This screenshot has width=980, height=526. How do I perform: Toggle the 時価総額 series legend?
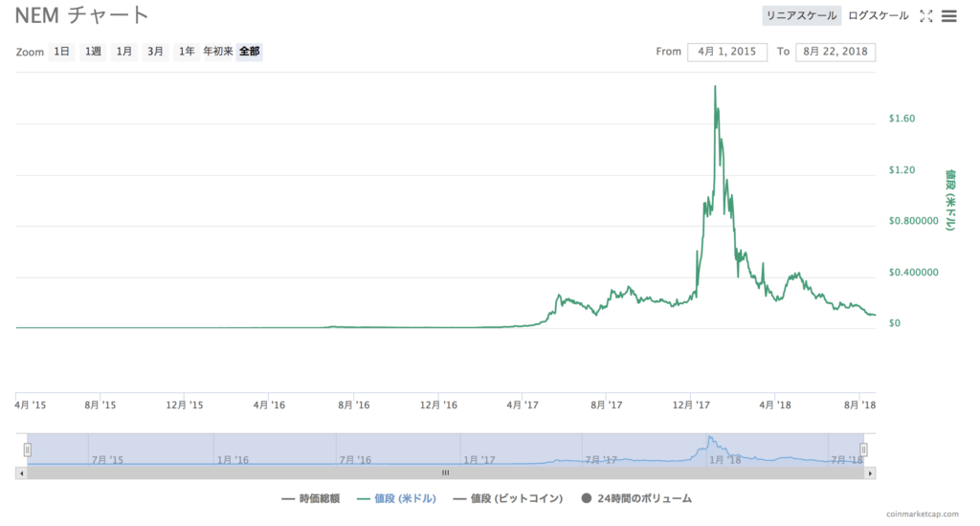tap(311, 498)
